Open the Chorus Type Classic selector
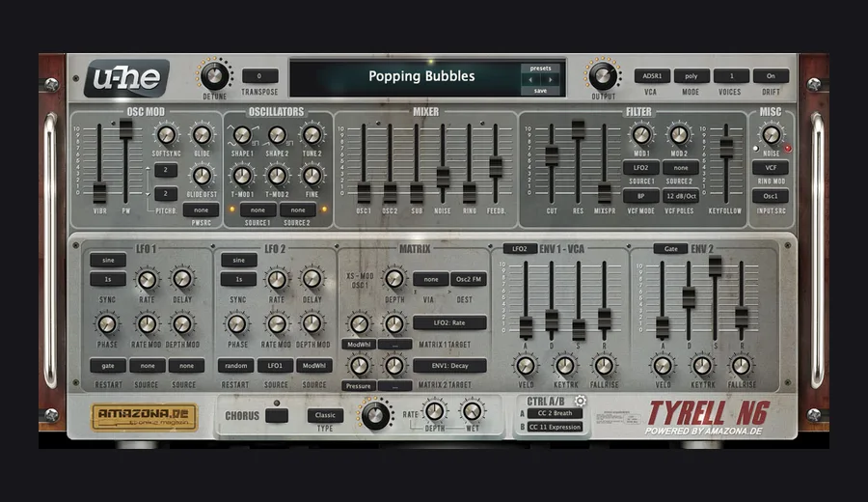The image size is (868, 502). pyautogui.click(x=325, y=415)
